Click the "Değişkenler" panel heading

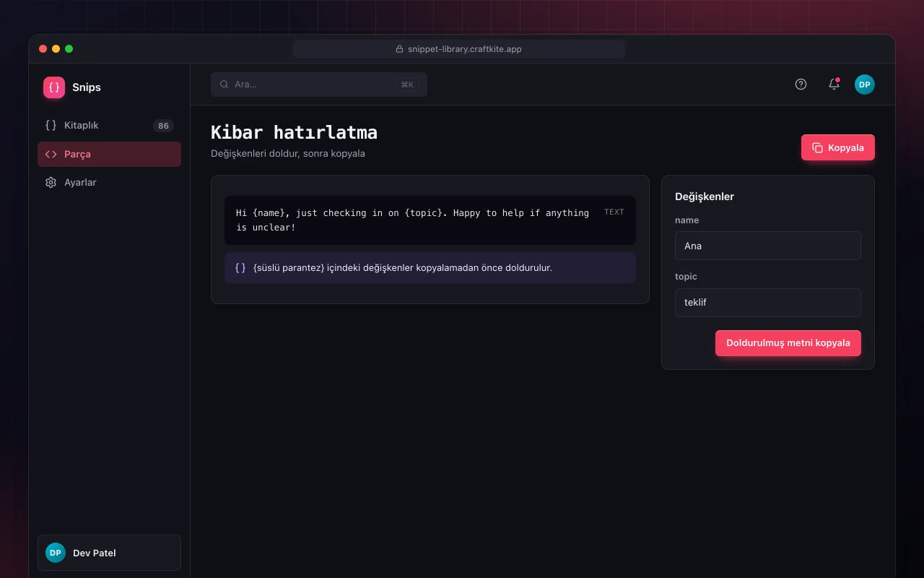[705, 197]
